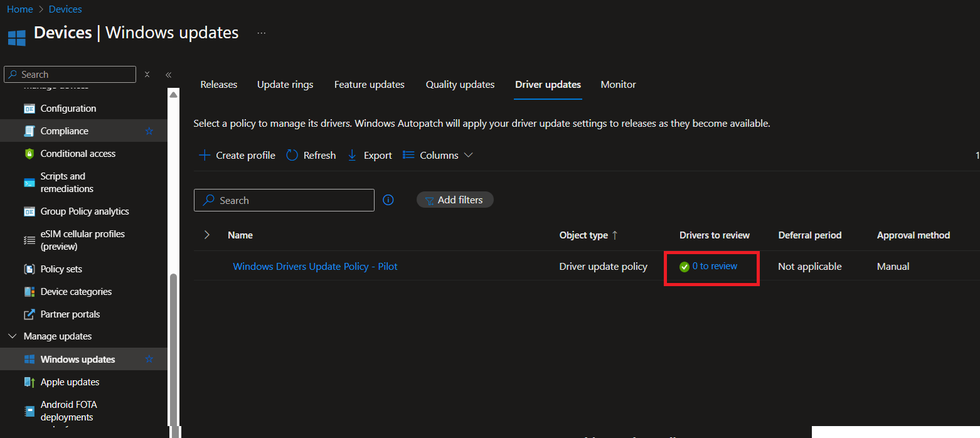The height and width of the screenshot is (438, 980).
Task: Open Apple updates from the sidebar icon
Action: point(29,382)
